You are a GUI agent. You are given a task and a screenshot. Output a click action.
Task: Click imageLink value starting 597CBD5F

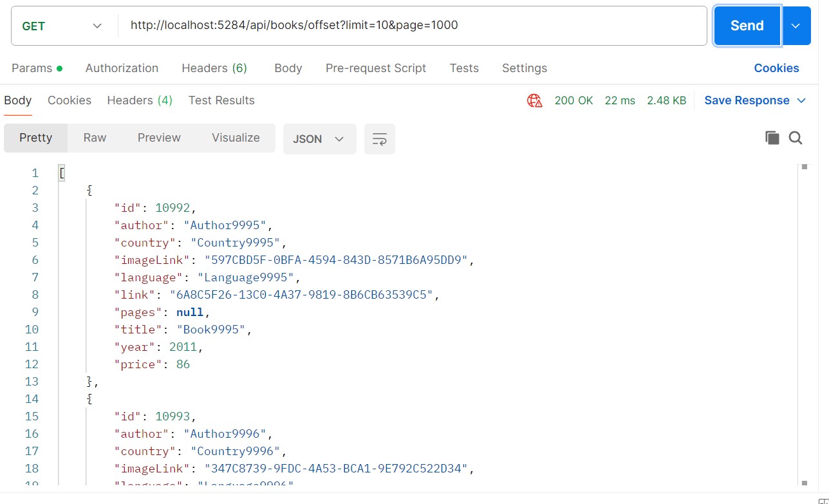(x=336, y=260)
